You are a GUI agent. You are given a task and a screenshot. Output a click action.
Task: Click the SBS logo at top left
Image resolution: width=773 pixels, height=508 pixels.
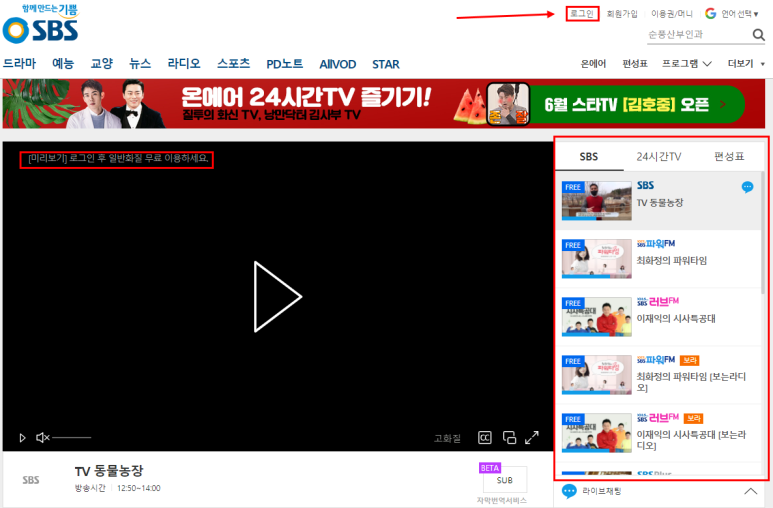pyautogui.click(x=40, y=25)
